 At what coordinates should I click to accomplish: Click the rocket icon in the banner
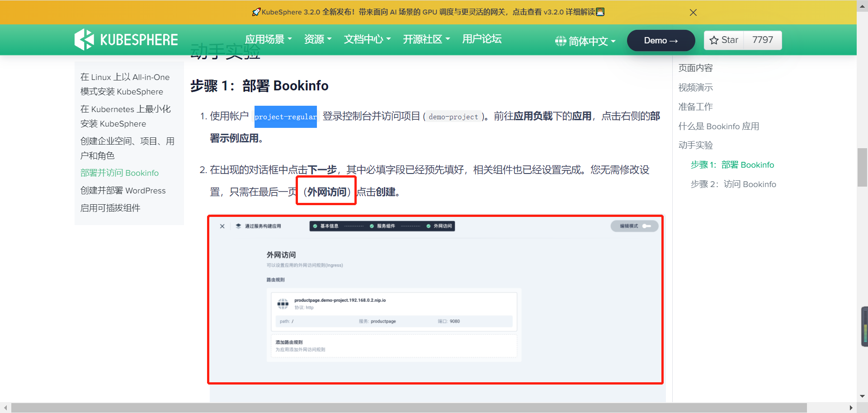[x=256, y=12]
